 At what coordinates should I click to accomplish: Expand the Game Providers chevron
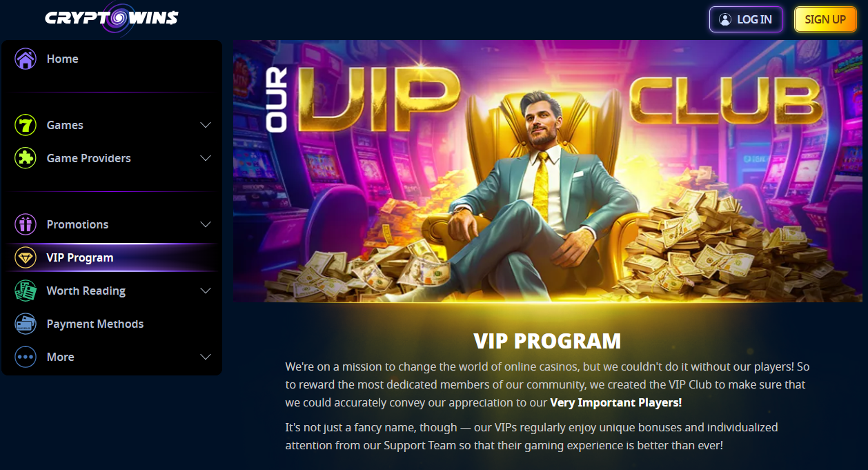coord(205,158)
